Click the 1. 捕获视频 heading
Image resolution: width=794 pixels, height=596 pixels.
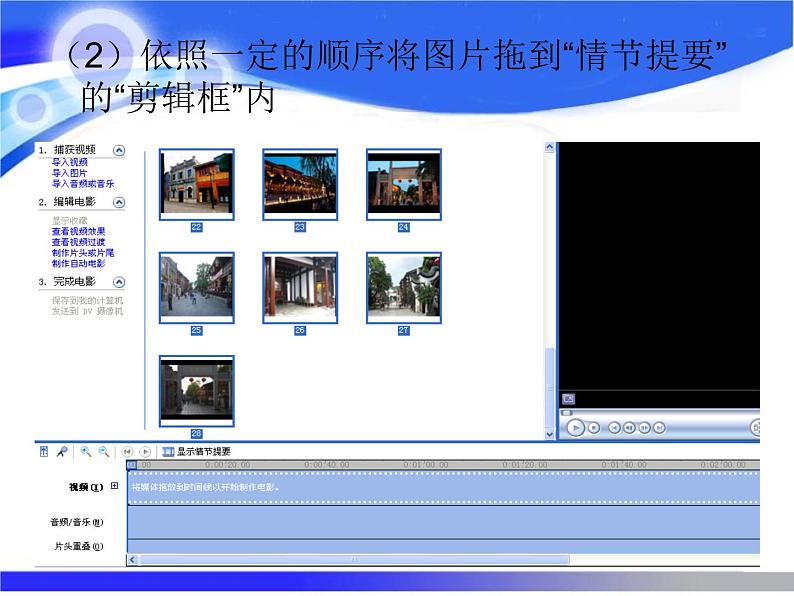67,149
